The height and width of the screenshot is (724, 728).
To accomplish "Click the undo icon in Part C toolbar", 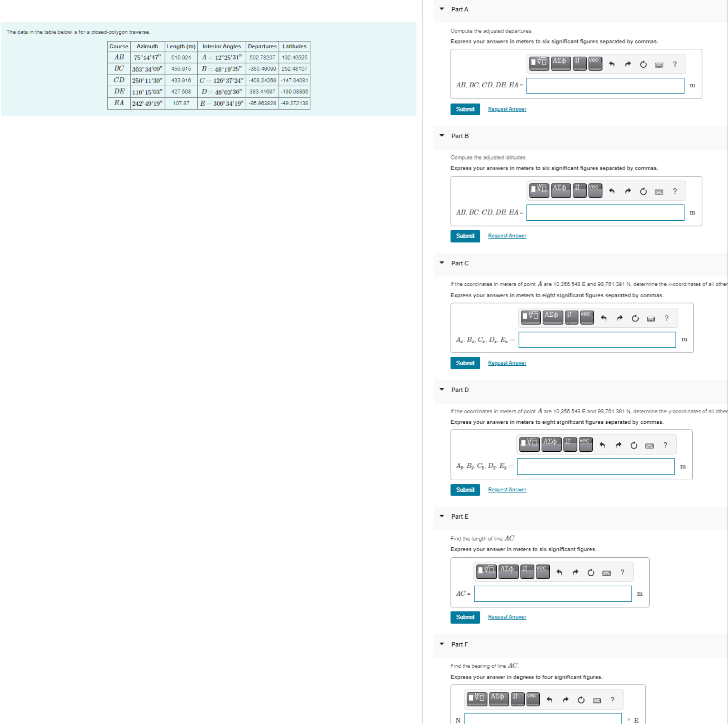I will pyautogui.click(x=604, y=318).
